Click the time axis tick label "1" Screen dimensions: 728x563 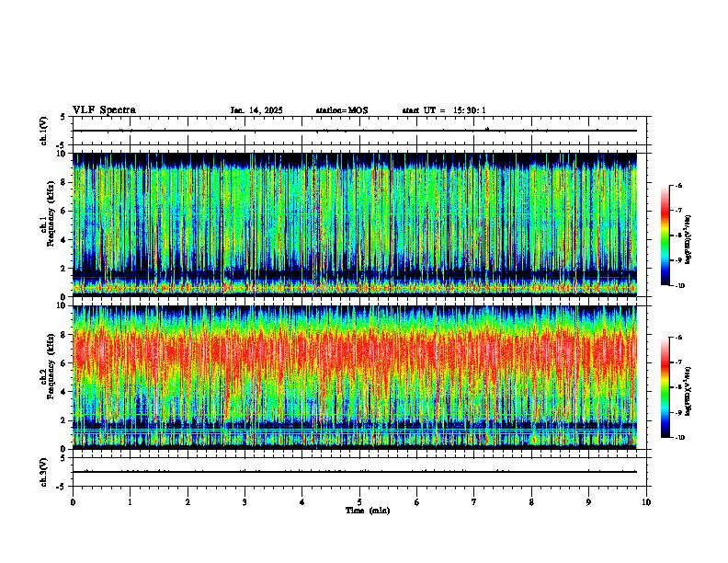click(x=131, y=502)
